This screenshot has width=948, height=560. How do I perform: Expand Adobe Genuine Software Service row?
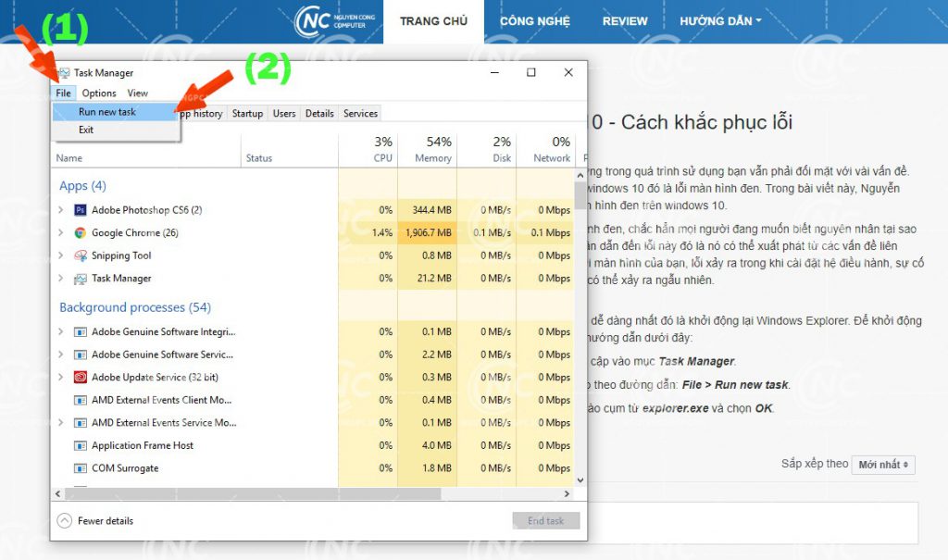tap(60, 355)
